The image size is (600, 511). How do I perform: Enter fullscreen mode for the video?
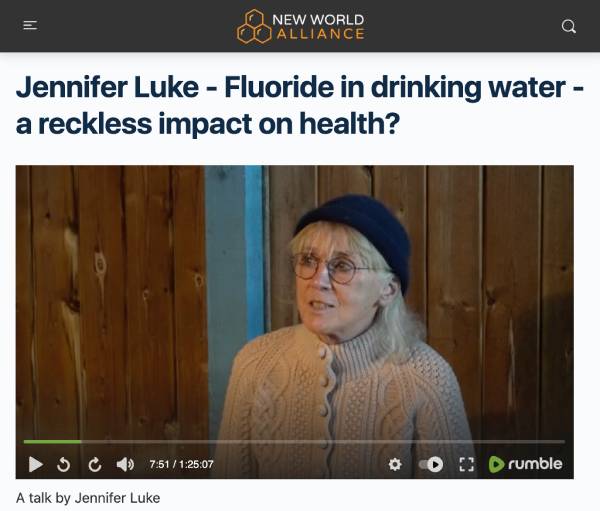(466, 464)
